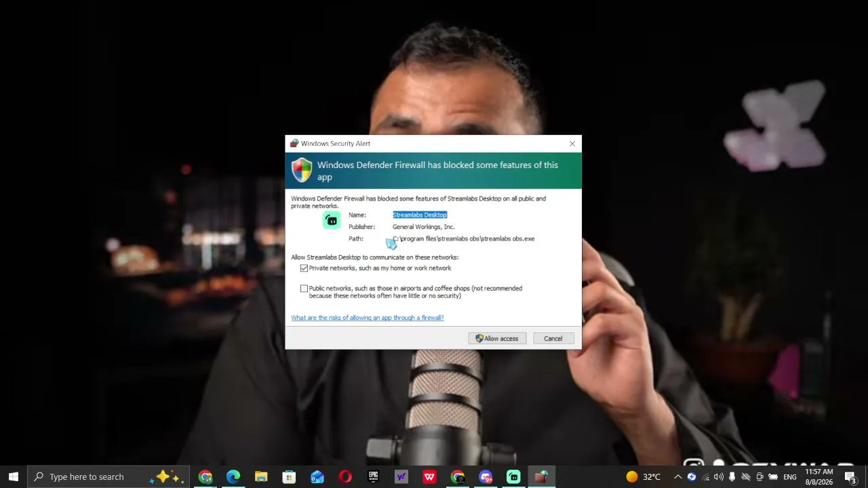This screenshot has height=488, width=868.
Task: Switch to Streamlabs Desktop in the taskbar
Action: point(513,476)
